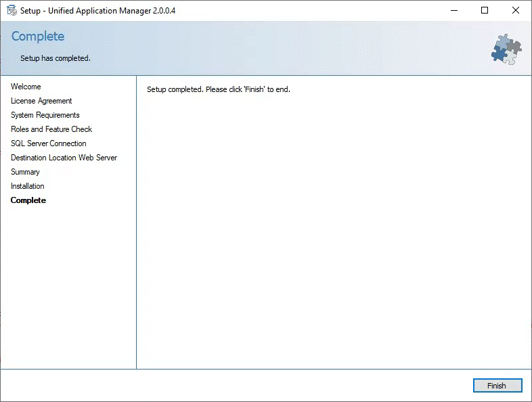Click the puzzle pieces logo in header
The height and width of the screenshot is (402, 532).
point(506,49)
